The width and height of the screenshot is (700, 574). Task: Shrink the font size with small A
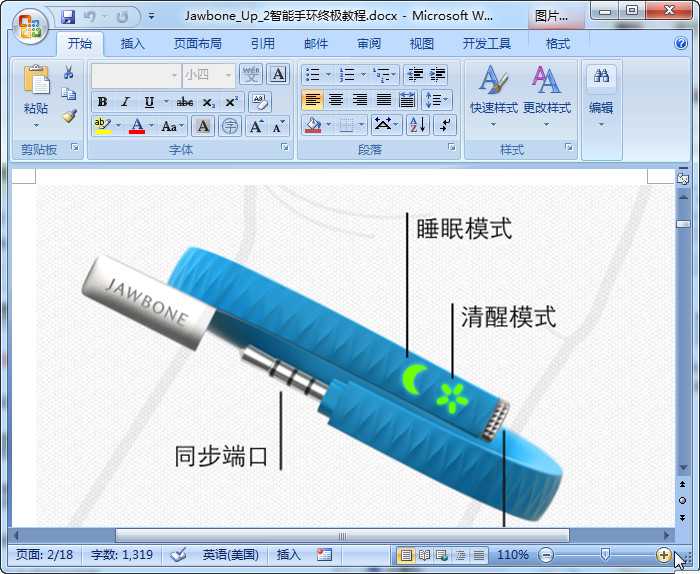pyautogui.click(x=278, y=126)
